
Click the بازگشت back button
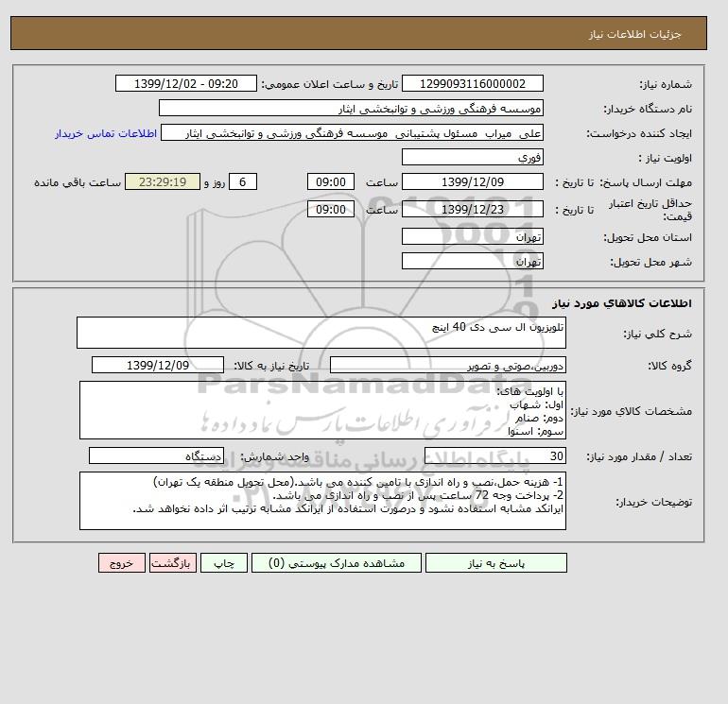pyautogui.click(x=173, y=562)
